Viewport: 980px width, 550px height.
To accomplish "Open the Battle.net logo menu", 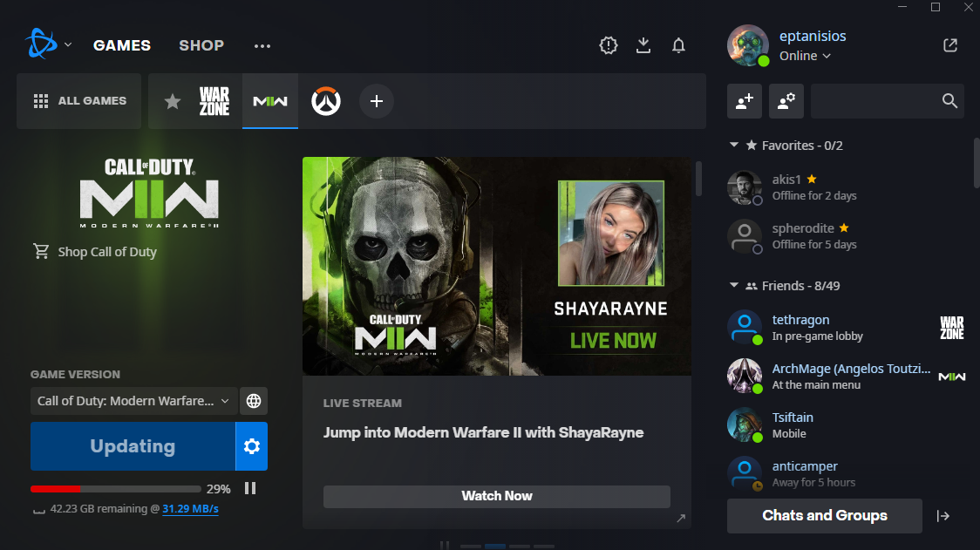I will coord(41,44).
